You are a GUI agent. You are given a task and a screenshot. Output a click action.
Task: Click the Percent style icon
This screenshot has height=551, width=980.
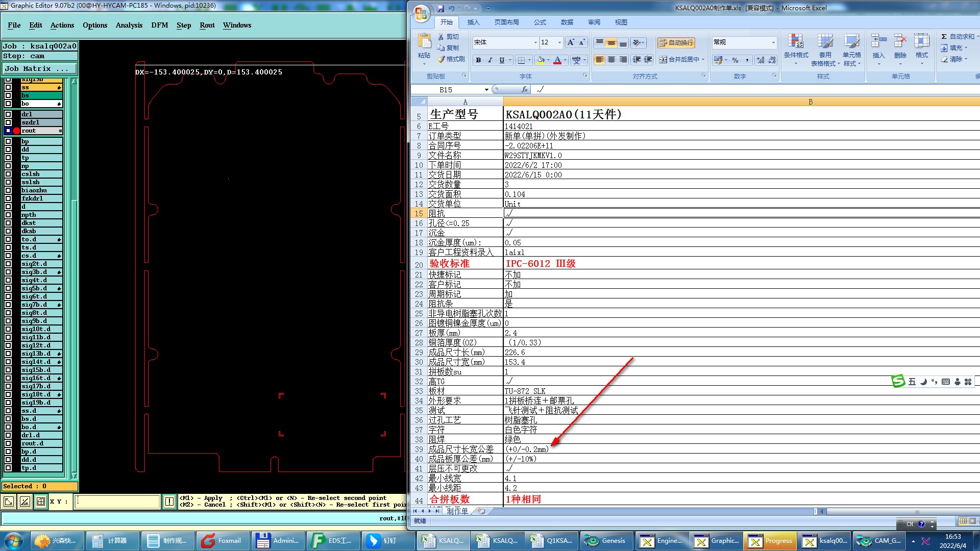click(x=735, y=60)
